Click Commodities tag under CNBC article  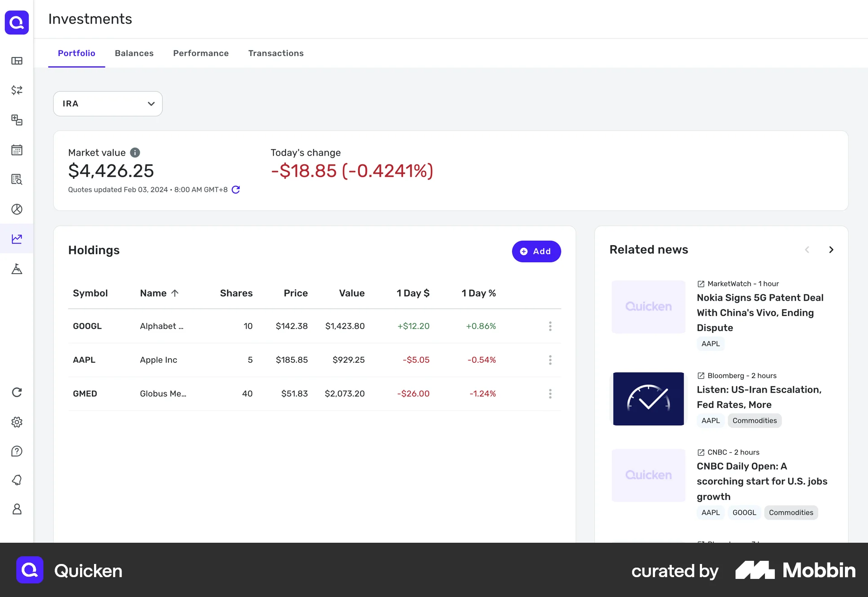[791, 512]
